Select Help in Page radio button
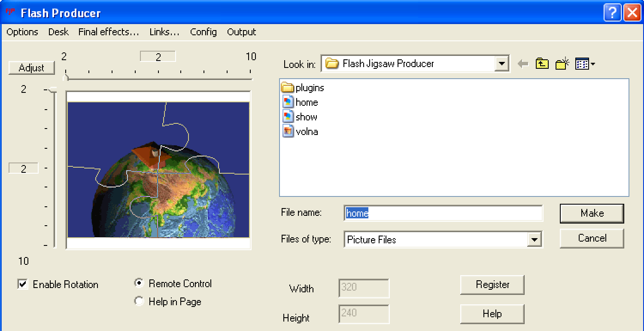The height and width of the screenshot is (331, 644). pyautogui.click(x=139, y=301)
